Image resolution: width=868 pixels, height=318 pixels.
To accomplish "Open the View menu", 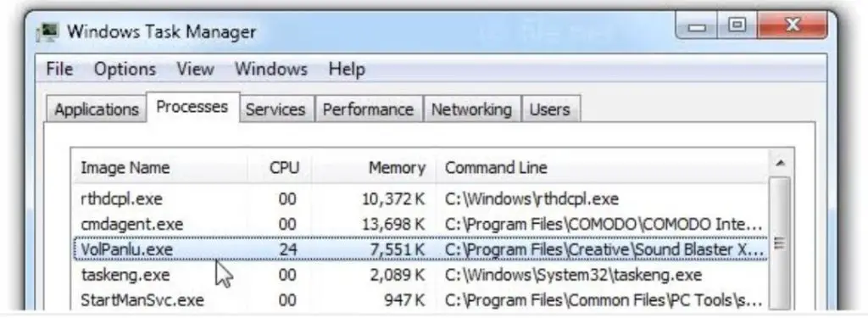I will 195,70.
